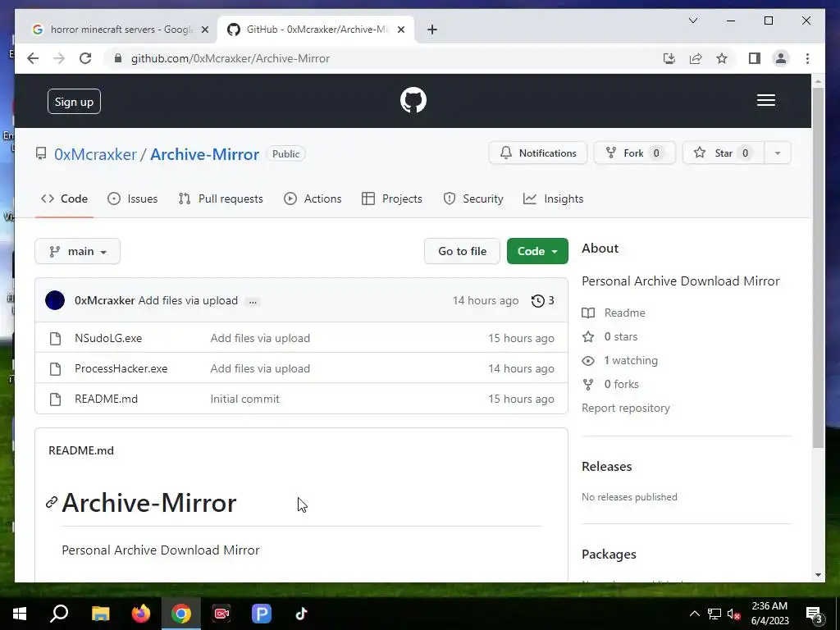
Task: Click the Notifications button
Action: point(538,153)
